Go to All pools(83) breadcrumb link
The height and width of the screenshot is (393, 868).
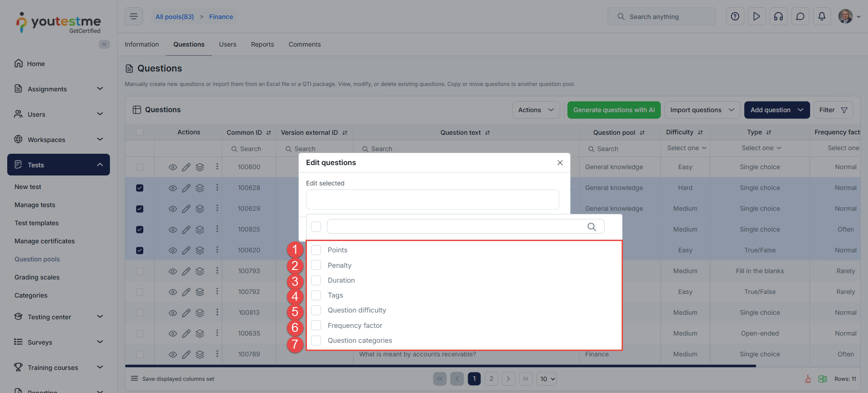point(175,17)
